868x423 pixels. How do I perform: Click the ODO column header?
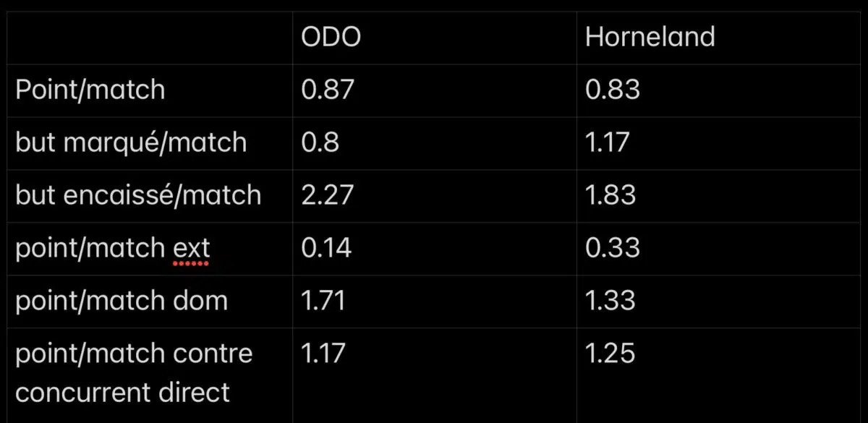point(331,37)
